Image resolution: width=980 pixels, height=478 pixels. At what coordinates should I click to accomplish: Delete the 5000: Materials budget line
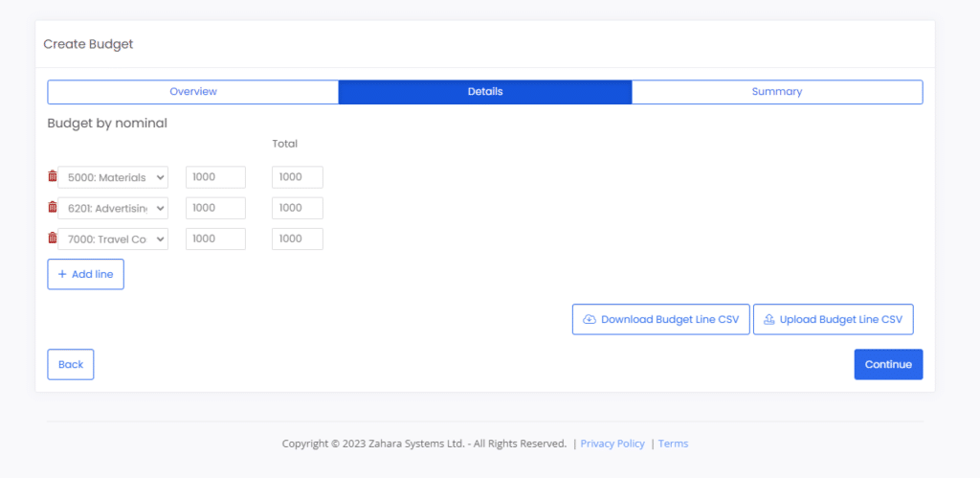pyautogui.click(x=53, y=176)
